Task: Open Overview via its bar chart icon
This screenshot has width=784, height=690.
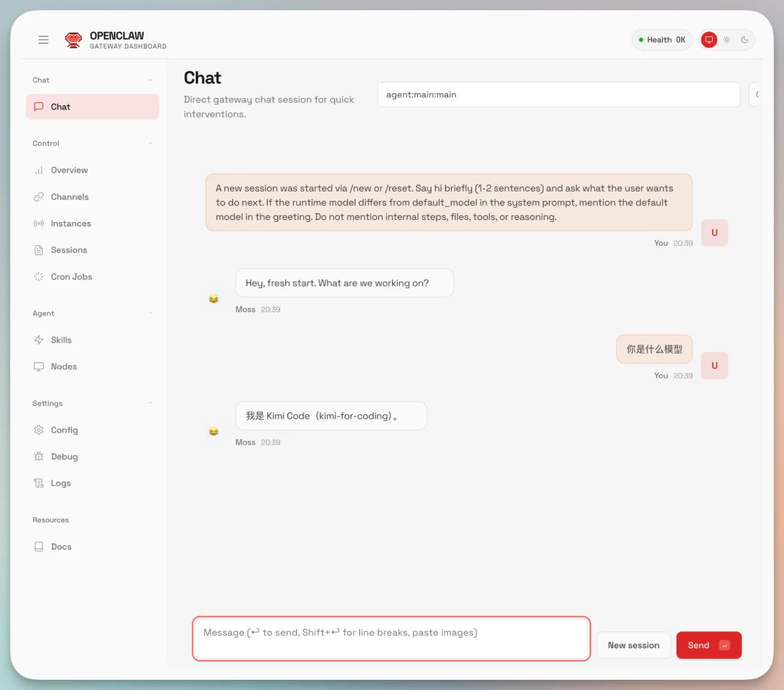Action: (x=38, y=171)
